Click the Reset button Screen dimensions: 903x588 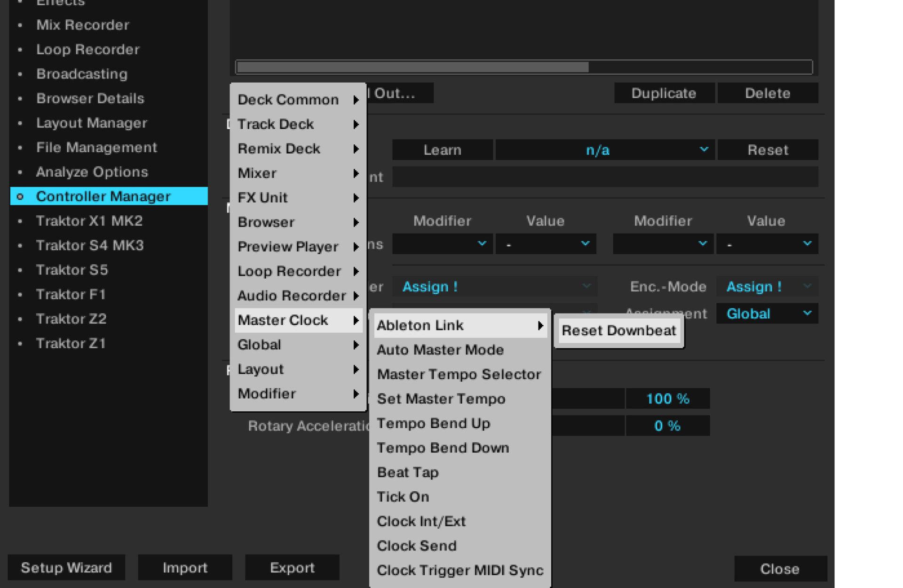(768, 150)
